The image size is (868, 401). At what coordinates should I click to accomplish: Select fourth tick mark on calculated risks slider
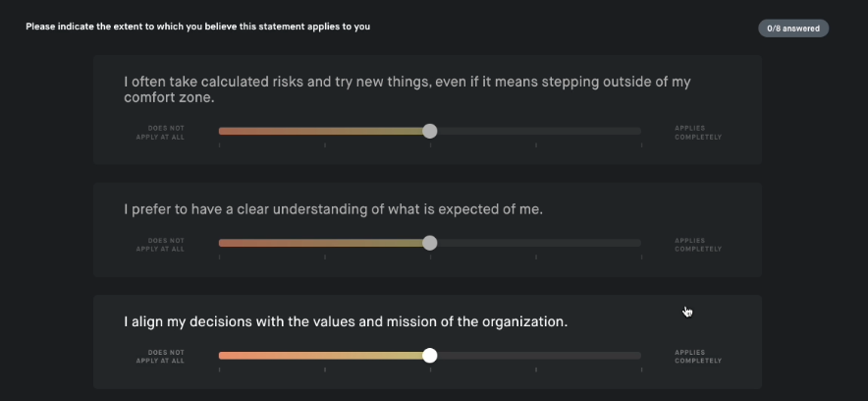tap(536, 132)
